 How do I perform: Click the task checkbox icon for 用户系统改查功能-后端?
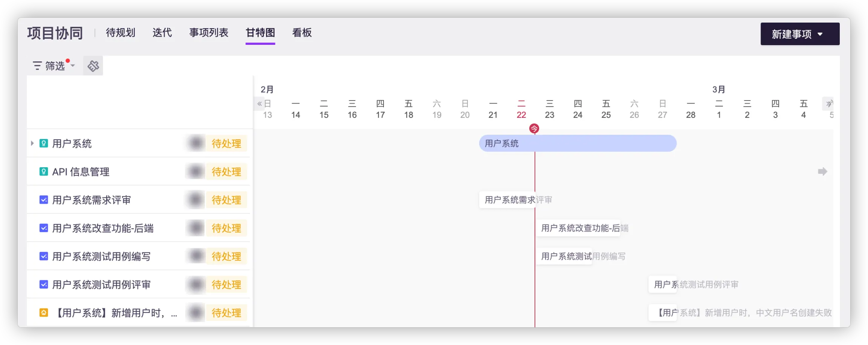point(44,228)
